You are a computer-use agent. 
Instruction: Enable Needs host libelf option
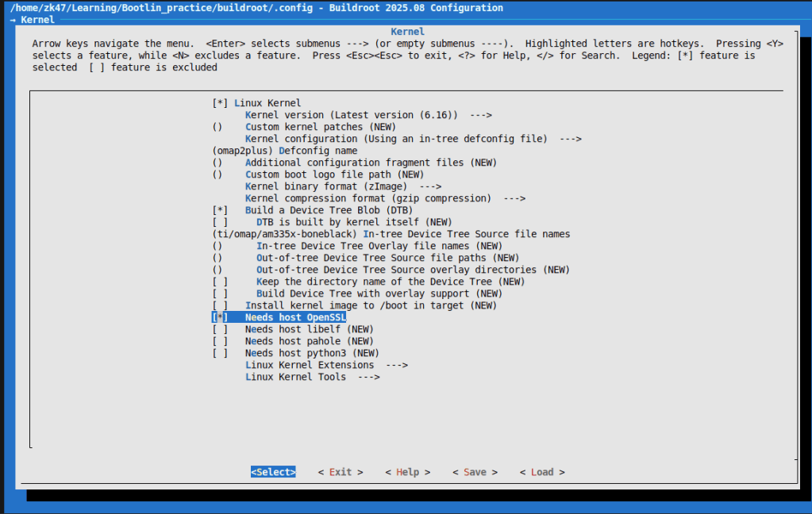pos(221,329)
